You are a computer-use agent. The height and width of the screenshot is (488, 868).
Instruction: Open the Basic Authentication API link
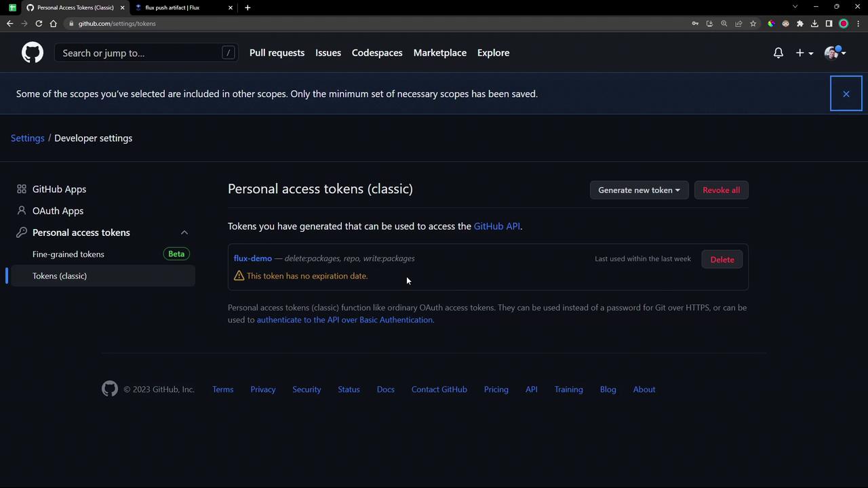click(344, 320)
